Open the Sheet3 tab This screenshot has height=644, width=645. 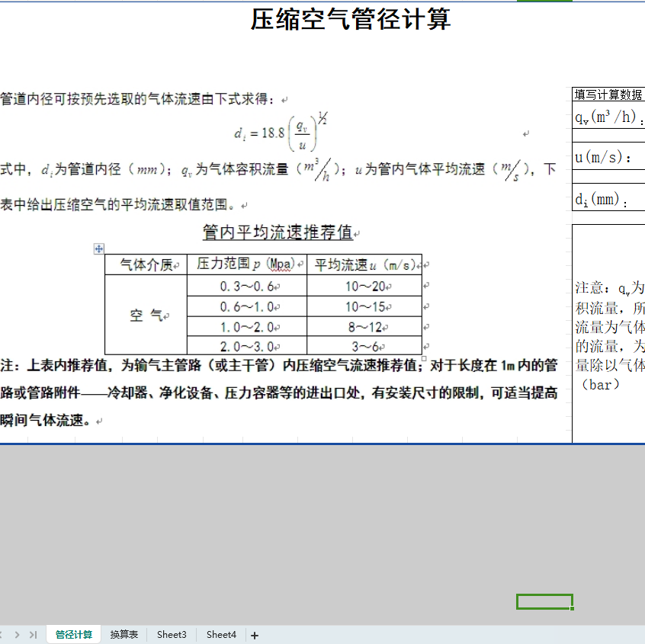(x=172, y=635)
